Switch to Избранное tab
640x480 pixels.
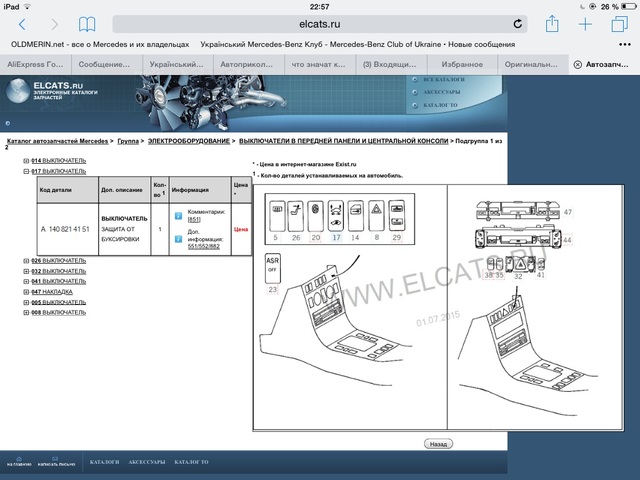click(x=462, y=64)
